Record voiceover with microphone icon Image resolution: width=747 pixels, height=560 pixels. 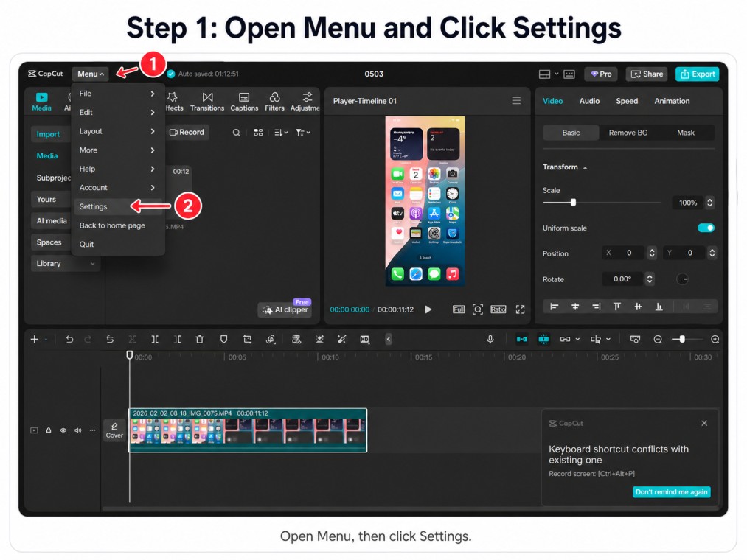pyautogui.click(x=490, y=339)
